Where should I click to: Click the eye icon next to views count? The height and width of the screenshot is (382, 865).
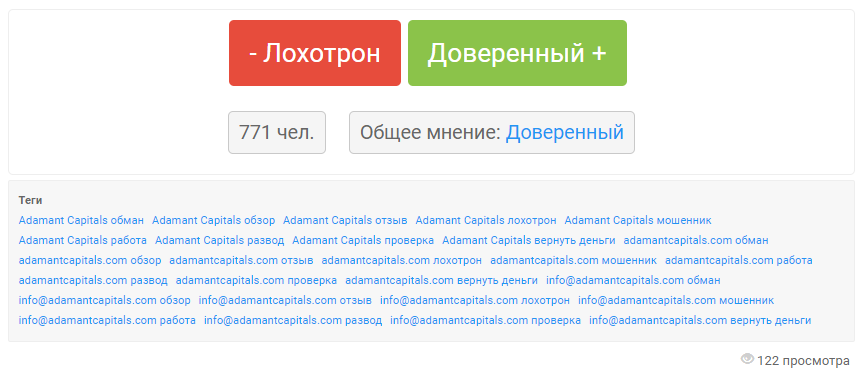point(747,359)
